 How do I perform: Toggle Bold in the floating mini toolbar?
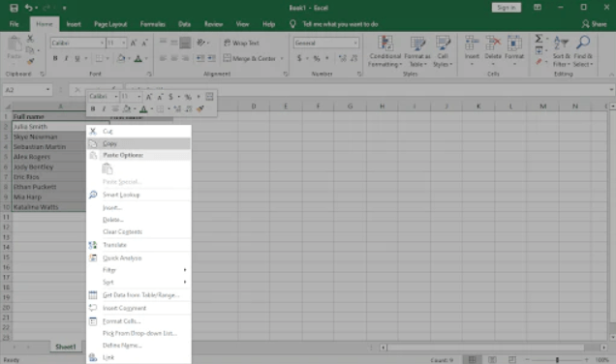click(93, 108)
